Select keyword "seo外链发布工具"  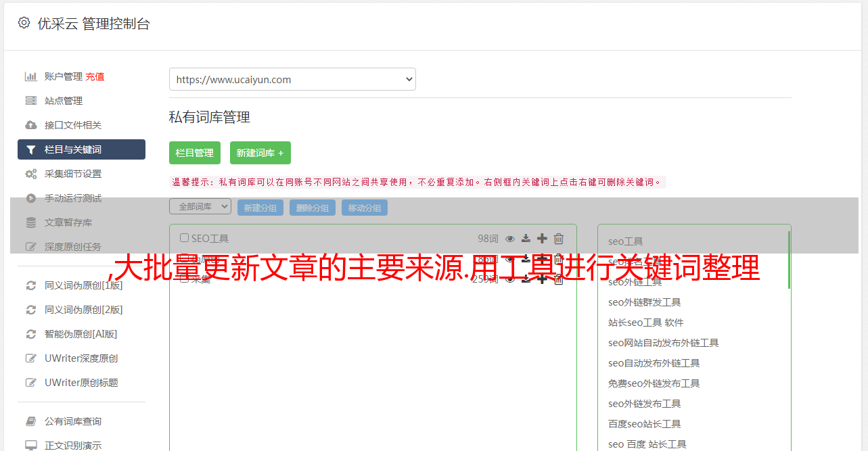pyautogui.click(x=645, y=404)
